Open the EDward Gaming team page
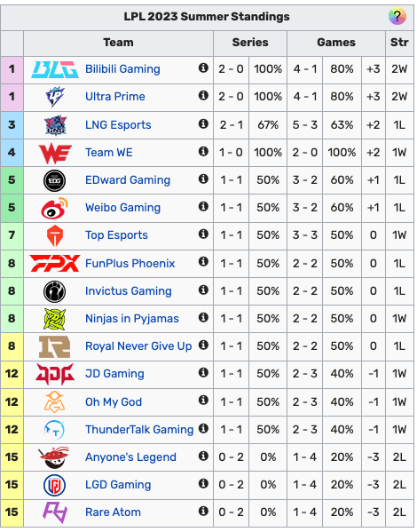The image size is (417, 532). tap(128, 179)
